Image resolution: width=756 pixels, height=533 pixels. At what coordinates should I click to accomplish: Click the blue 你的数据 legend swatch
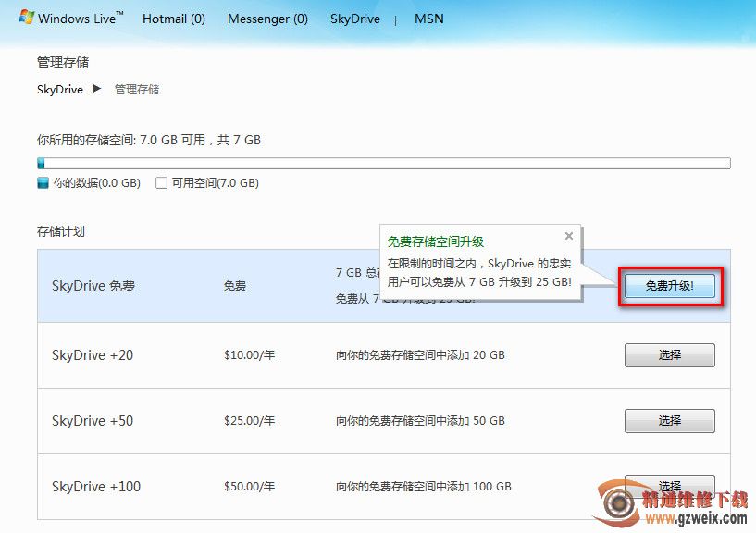click(43, 183)
